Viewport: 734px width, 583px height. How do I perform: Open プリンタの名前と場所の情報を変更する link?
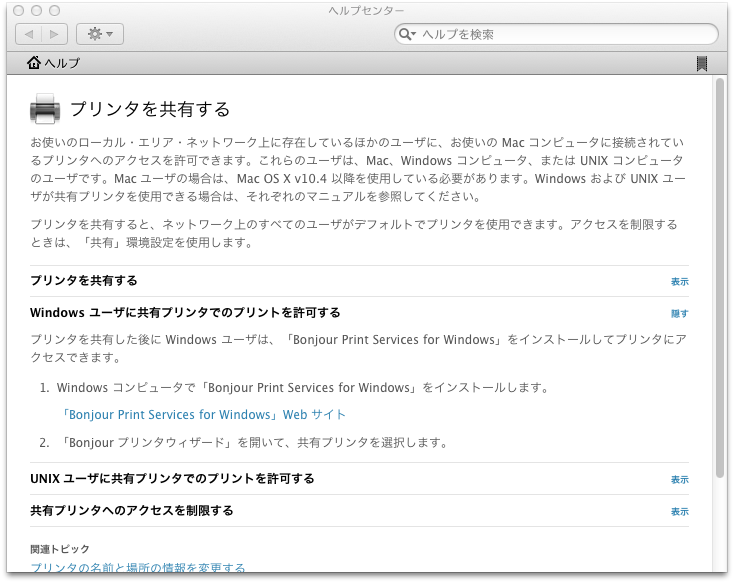click(x=138, y=568)
